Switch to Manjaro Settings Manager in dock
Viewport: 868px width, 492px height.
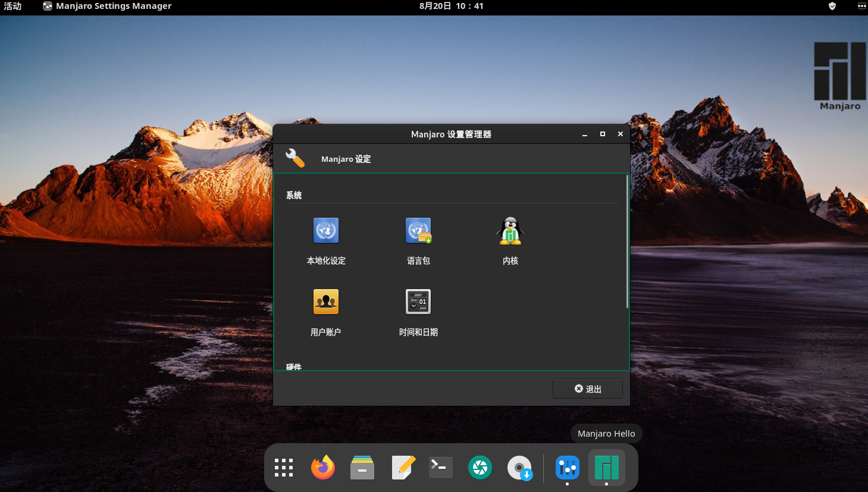tap(567, 468)
